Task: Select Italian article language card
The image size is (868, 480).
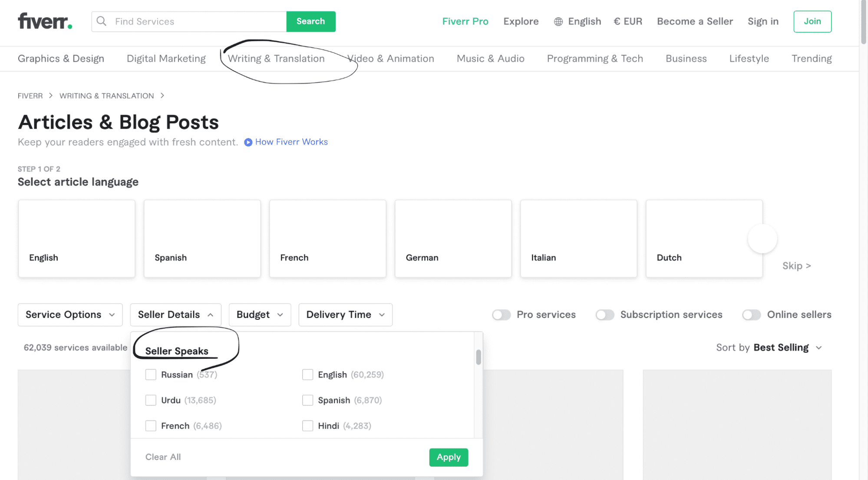Action: click(578, 238)
